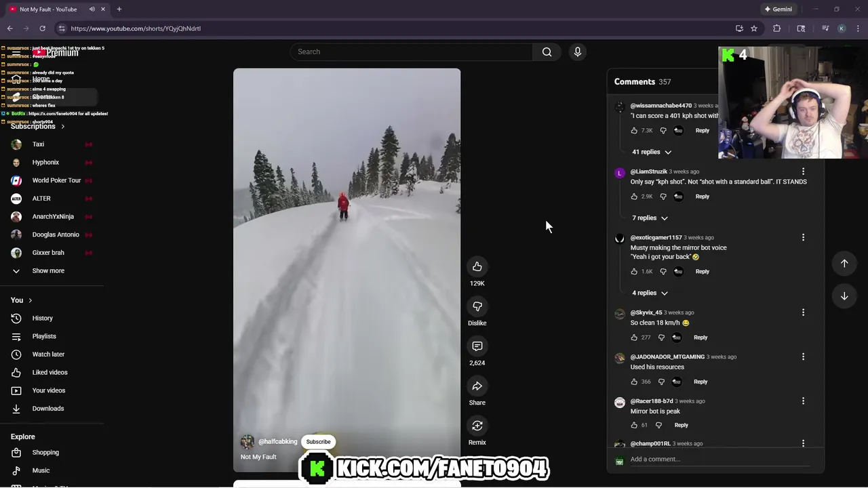
Task: Open comments icon showing 2,624
Action: [x=477, y=346]
